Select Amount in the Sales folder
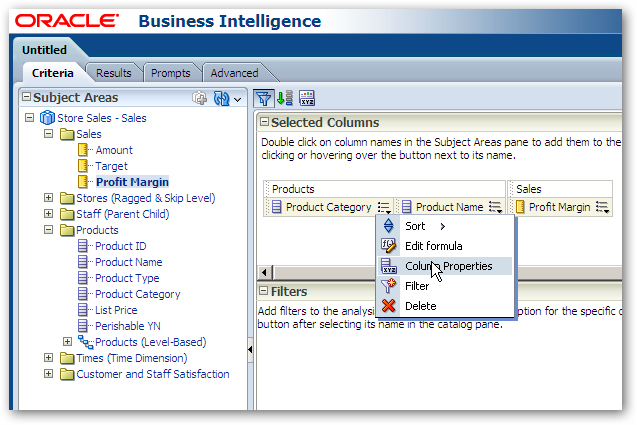 114,150
